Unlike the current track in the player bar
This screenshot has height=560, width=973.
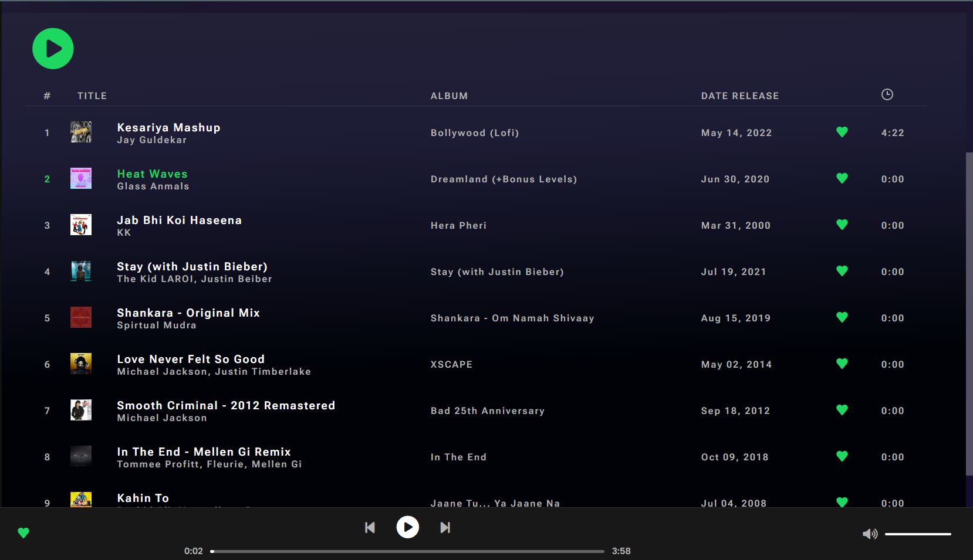(23, 533)
